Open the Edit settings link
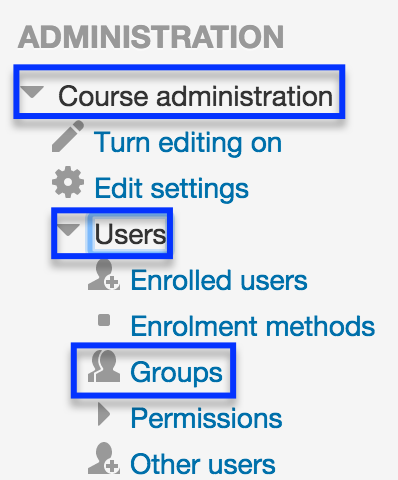 172,189
